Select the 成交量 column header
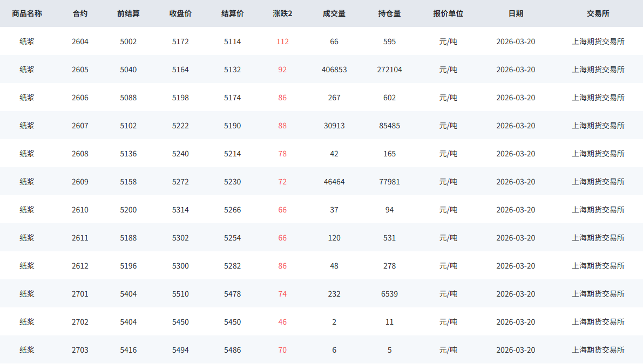This screenshot has height=364, width=643. click(x=334, y=13)
